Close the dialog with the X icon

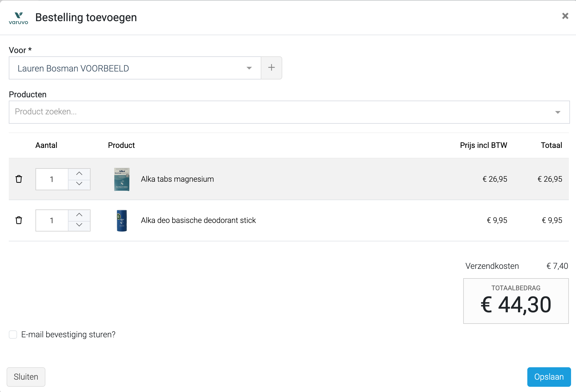[x=565, y=16]
